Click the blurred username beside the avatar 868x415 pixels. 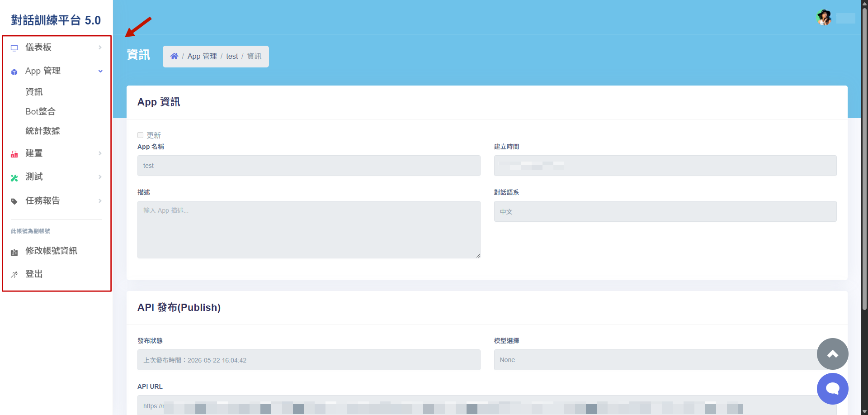846,18
